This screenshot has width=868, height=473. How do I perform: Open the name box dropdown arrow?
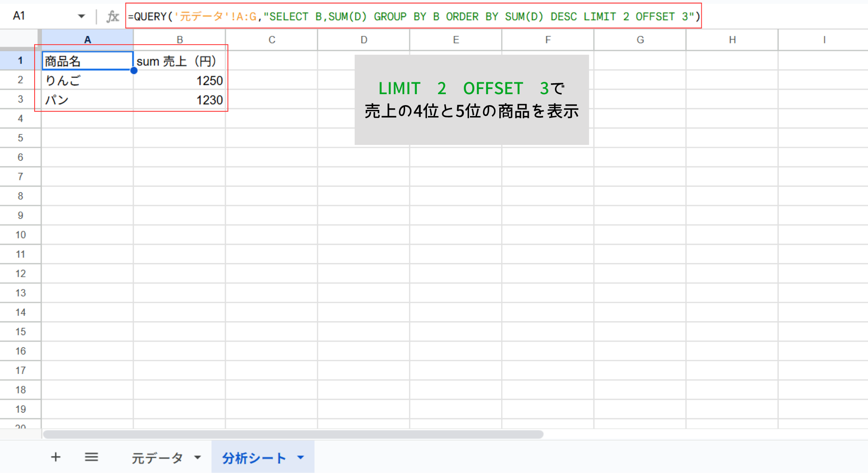(81, 16)
